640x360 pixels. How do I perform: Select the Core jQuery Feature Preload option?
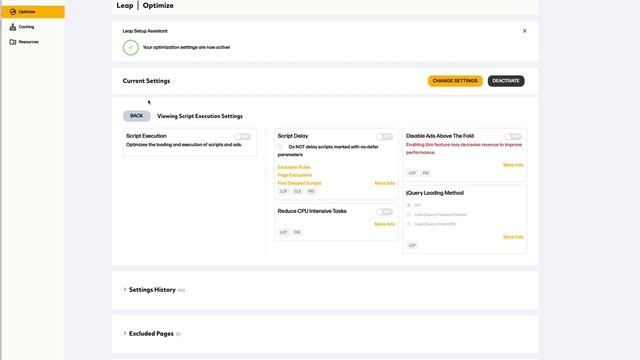(x=409, y=215)
